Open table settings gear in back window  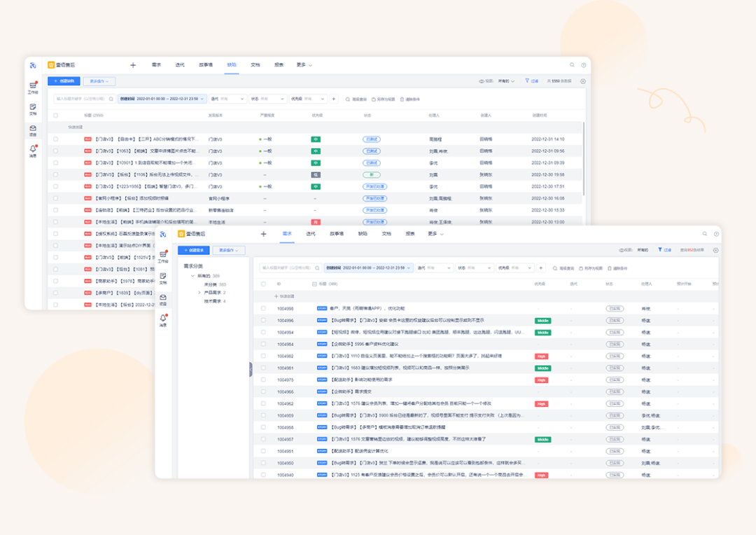point(583,81)
